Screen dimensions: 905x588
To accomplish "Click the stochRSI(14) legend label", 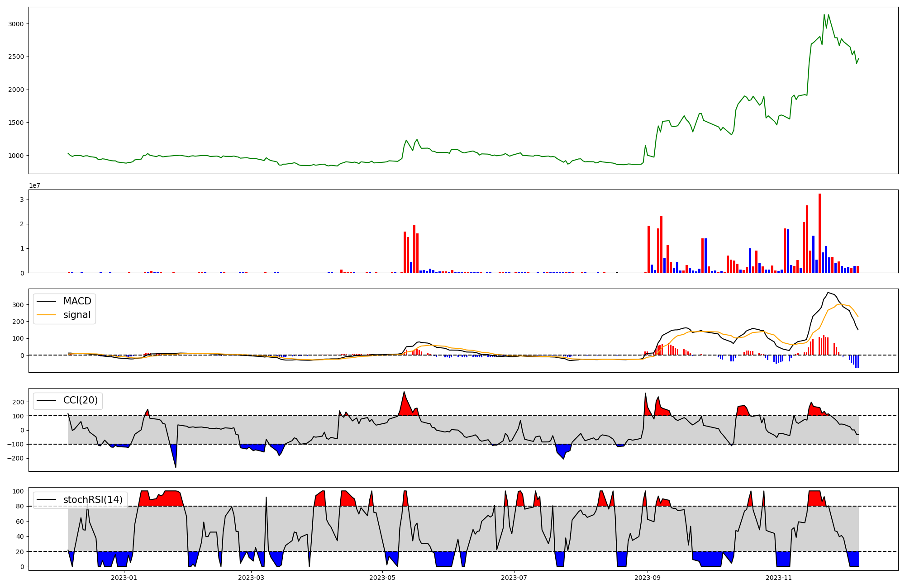I will pos(93,500).
